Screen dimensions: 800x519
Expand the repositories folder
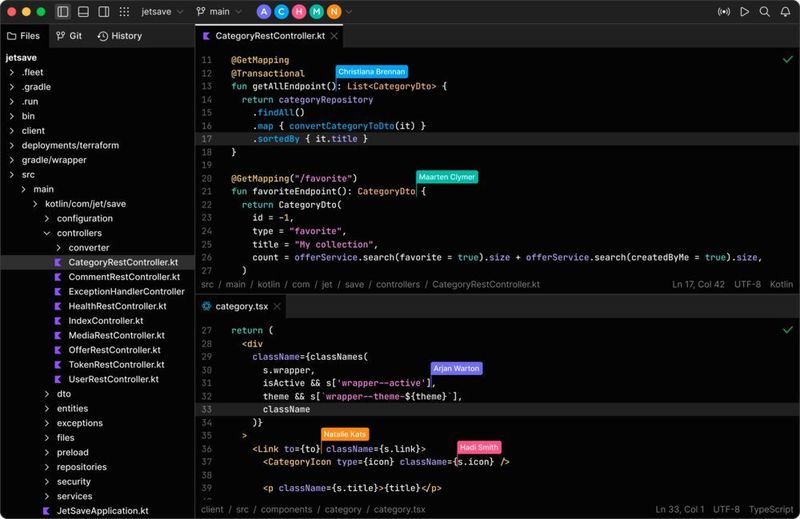(47, 467)
